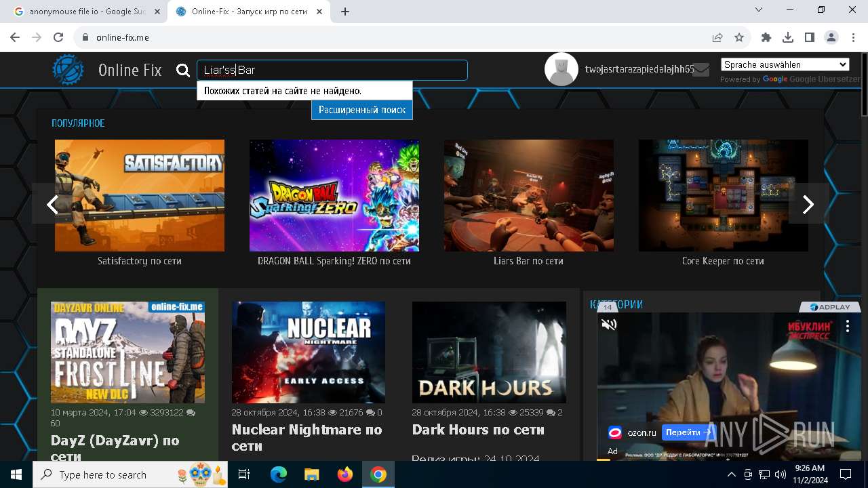The image size is (868, 488).
Task: Launch Firefox from taskbar
Action: tap(345, 474)
